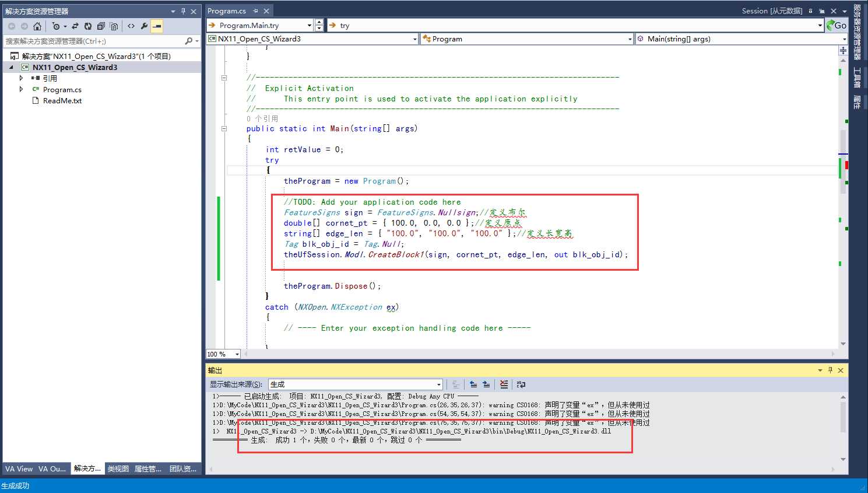Click Go to Next Message icon in Output
The width and height of the screenshot is (868, 493).
pos(486,384)
